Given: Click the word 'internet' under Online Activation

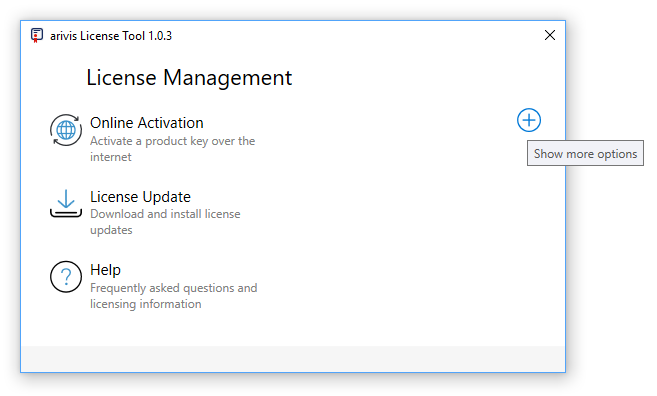Looking at the screenshot, I should point(111,157).
